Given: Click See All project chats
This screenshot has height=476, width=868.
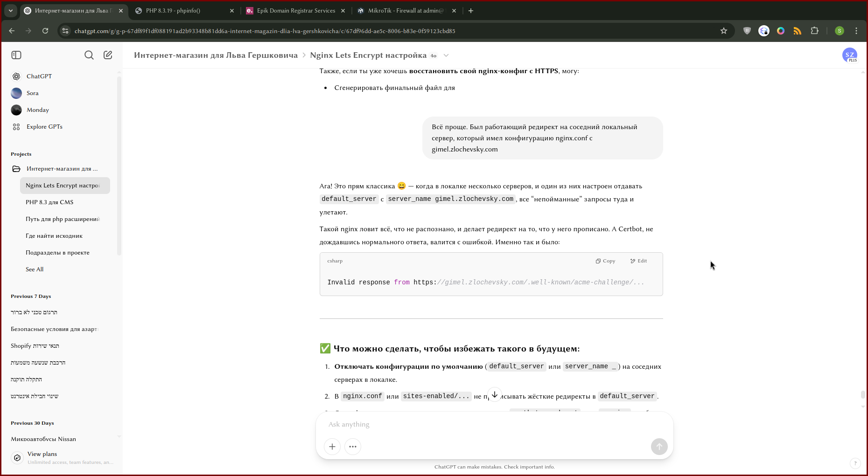Looking at the screenshot, I should click(x=35, y=269).
